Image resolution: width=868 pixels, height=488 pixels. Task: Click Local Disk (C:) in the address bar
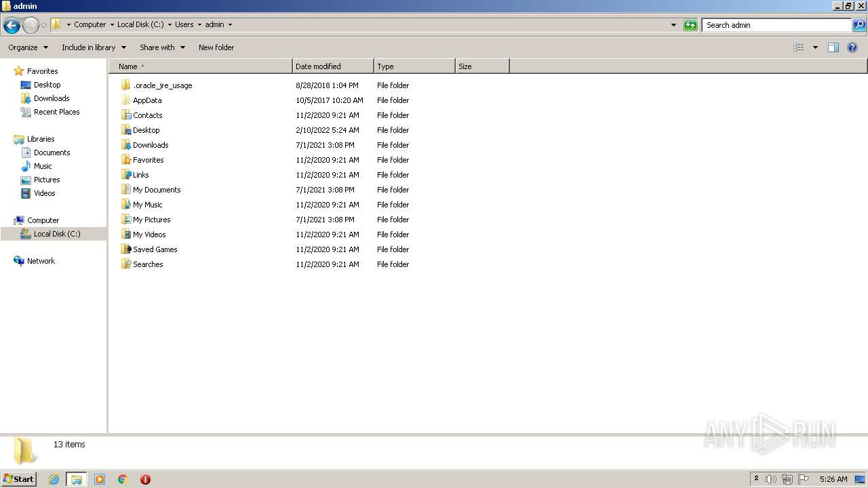[x=140, y=24]
